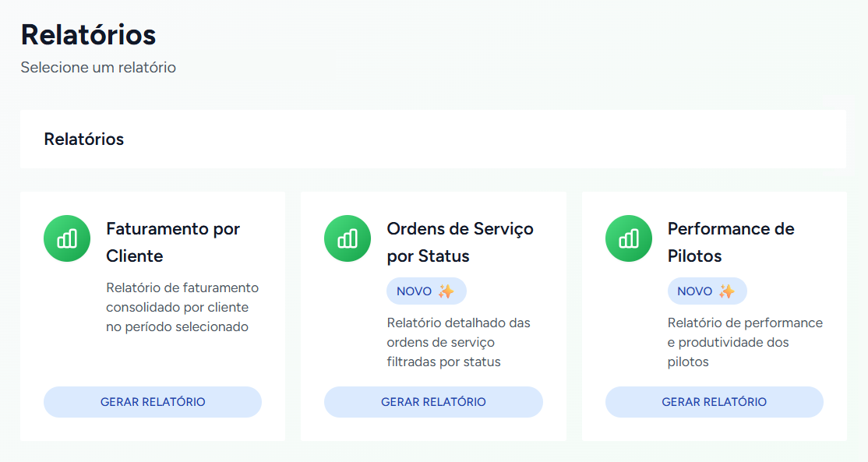Click GERAR RELATÓRIO under Ordens de Serviço
Viewport: 868px width, 462px height.
[433, 401]
